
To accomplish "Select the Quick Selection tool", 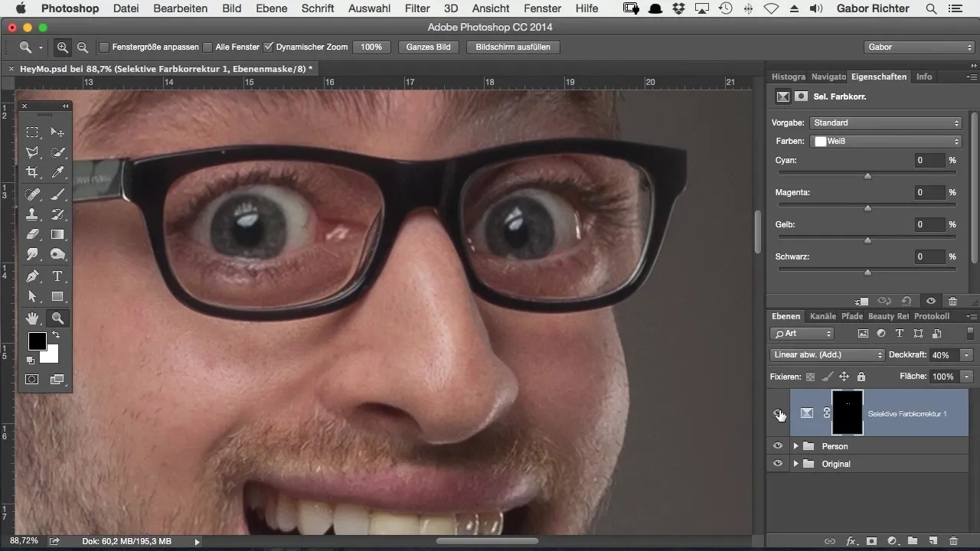I will pos(57,152).
